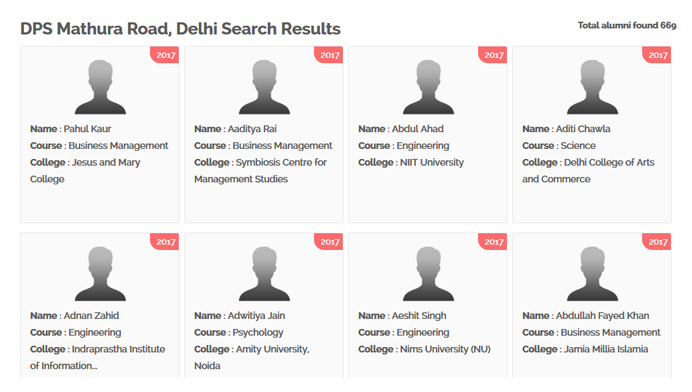Click Amity University, Noida college text
Viewport: 692px width, 392px height.
pos(252,358)
